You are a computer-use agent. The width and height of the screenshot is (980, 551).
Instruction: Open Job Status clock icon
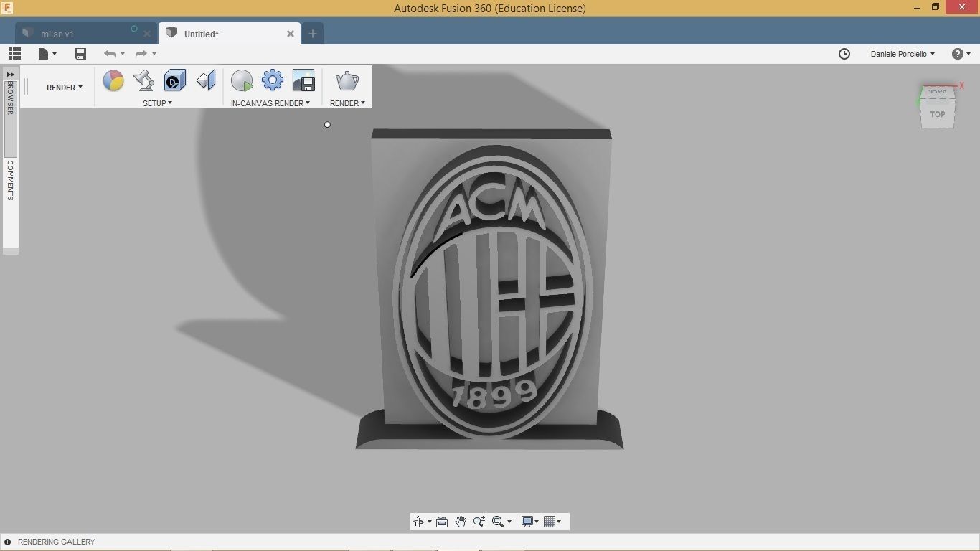coord(844,54)
